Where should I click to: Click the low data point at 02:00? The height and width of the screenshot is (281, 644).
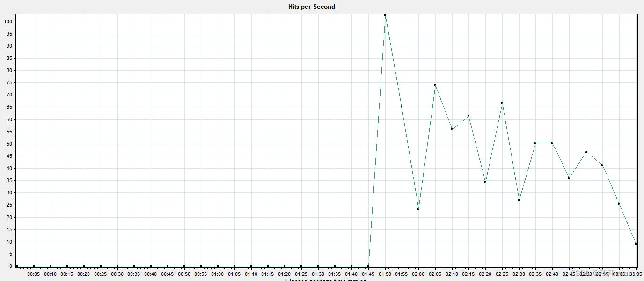tap(418, 209)
